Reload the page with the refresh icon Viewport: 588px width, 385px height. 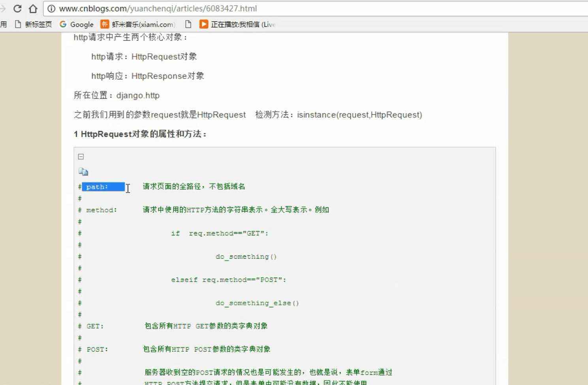(x=17, y=8)
